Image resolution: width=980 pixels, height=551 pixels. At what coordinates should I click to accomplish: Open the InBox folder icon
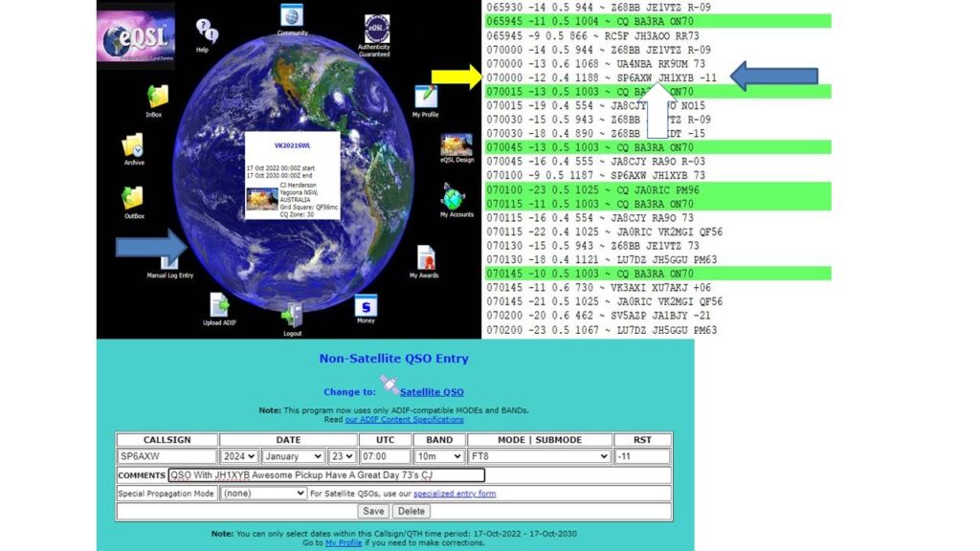point(156,96)
